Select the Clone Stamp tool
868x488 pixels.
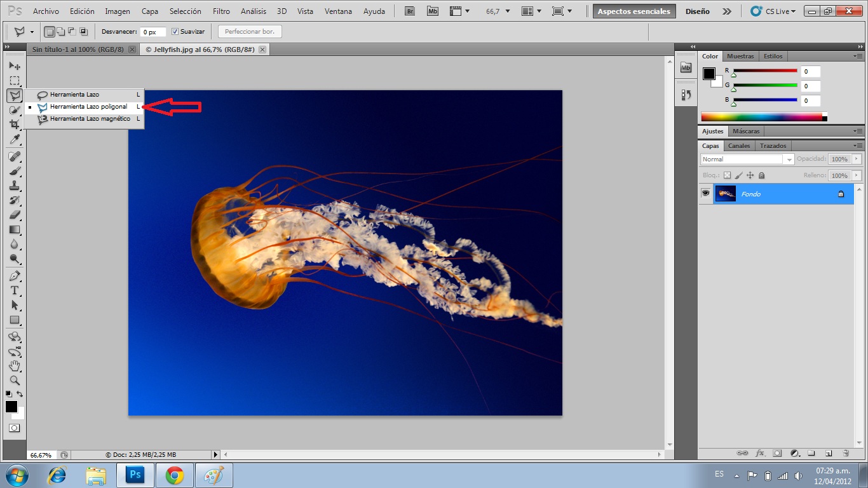[x=14, y=186]
